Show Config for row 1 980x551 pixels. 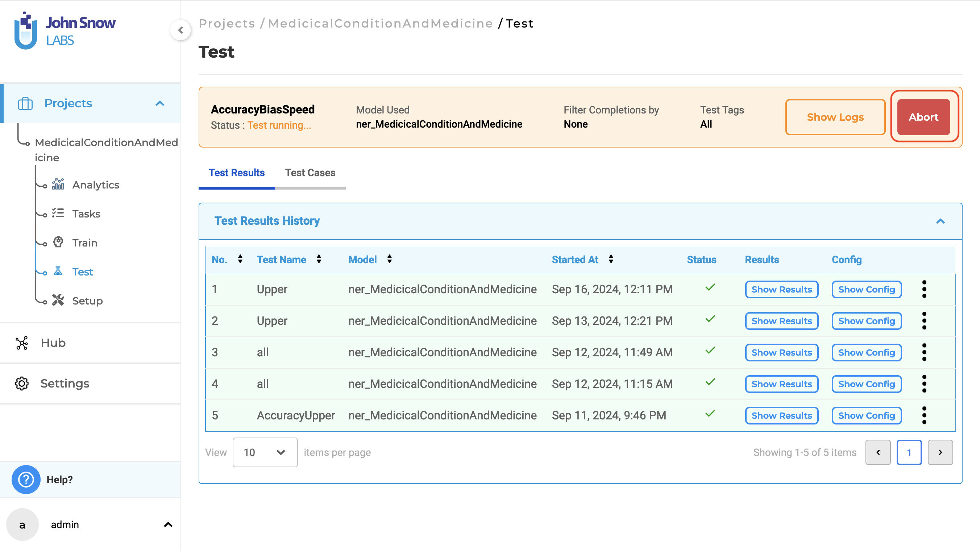[x=867, y=290]
